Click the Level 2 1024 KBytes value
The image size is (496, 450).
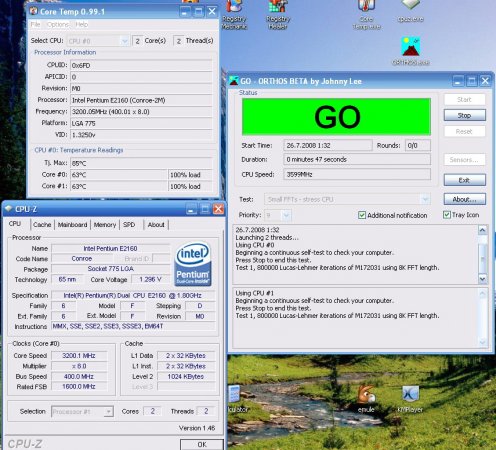click(186, 377)
